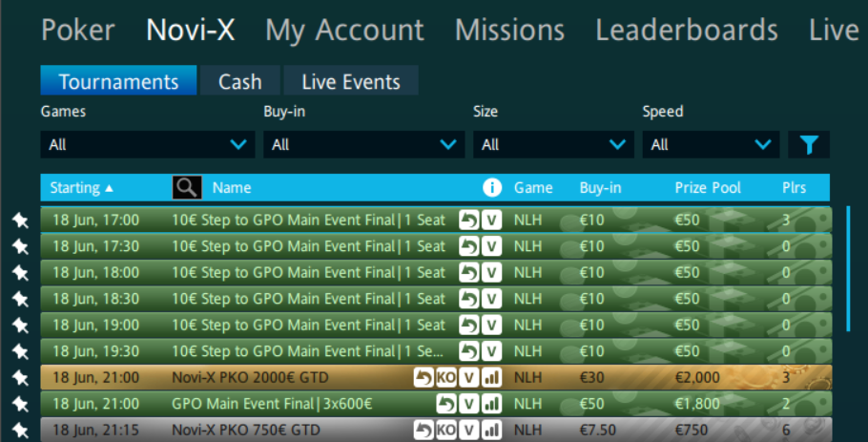Click re-entry icon on GPO Main Event Final row
868x442 pixels.
[x=445, y=404]
